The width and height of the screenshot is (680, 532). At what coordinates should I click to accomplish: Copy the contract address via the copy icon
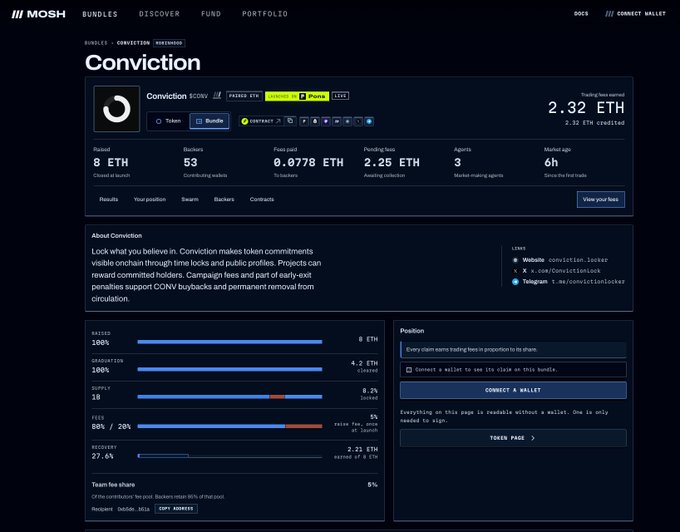pyautogui.click(x=290, y=121)
